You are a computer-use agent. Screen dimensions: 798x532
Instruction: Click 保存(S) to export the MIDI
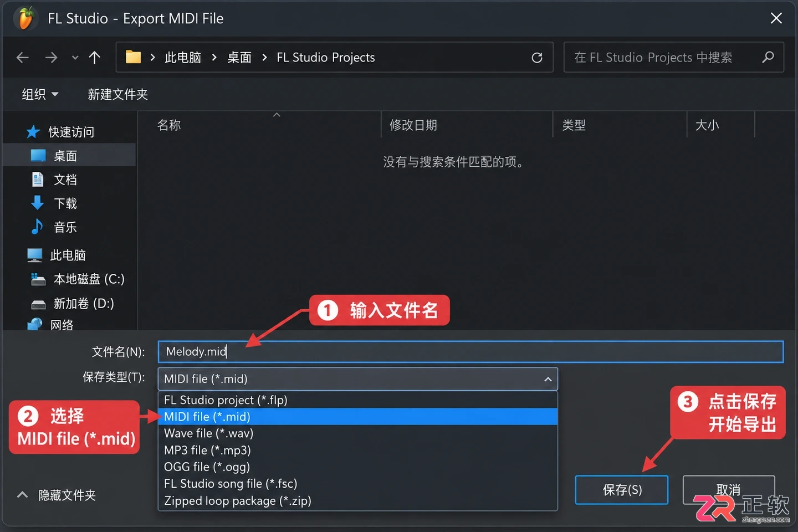(622, 490)
